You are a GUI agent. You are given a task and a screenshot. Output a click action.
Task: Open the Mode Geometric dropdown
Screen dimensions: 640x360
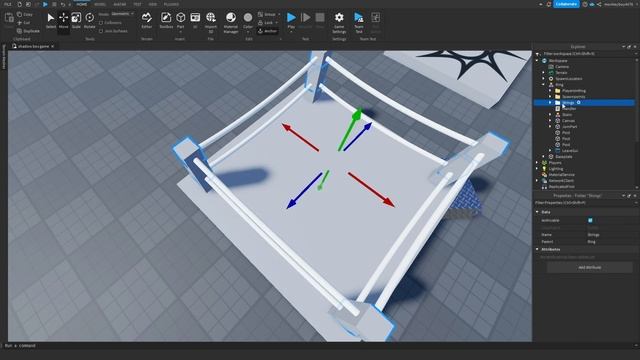[122, 14]
